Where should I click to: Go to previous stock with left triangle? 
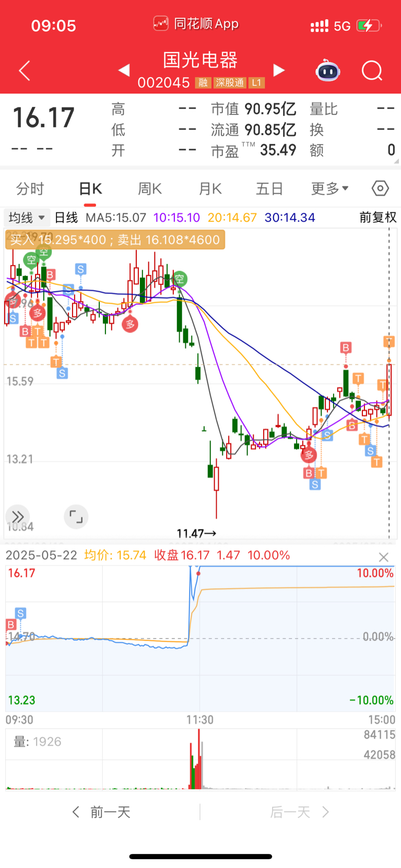(124, 70)
